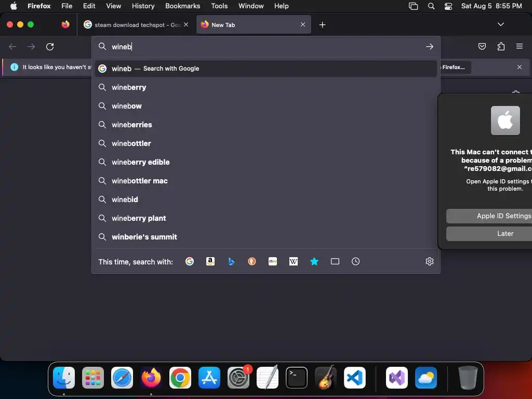Open the Edit menu

pyautogui.click(x=89, y=6)
